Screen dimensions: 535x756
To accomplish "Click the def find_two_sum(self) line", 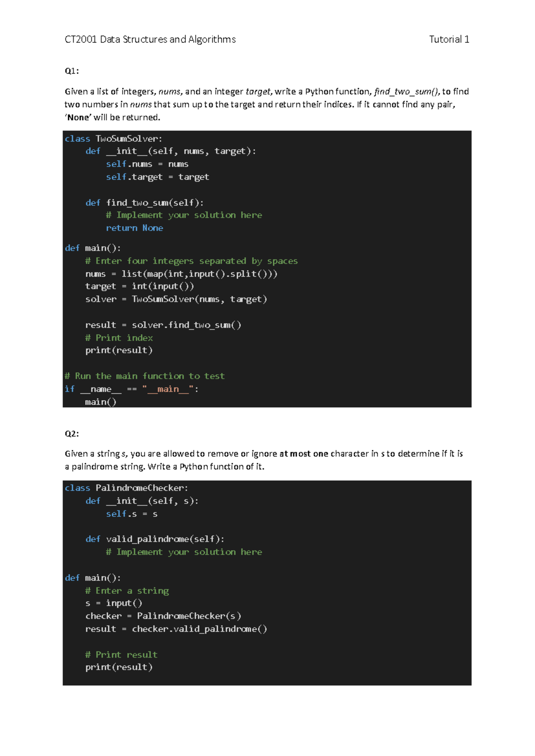I will pyautogui.click(x=144, y=203).
